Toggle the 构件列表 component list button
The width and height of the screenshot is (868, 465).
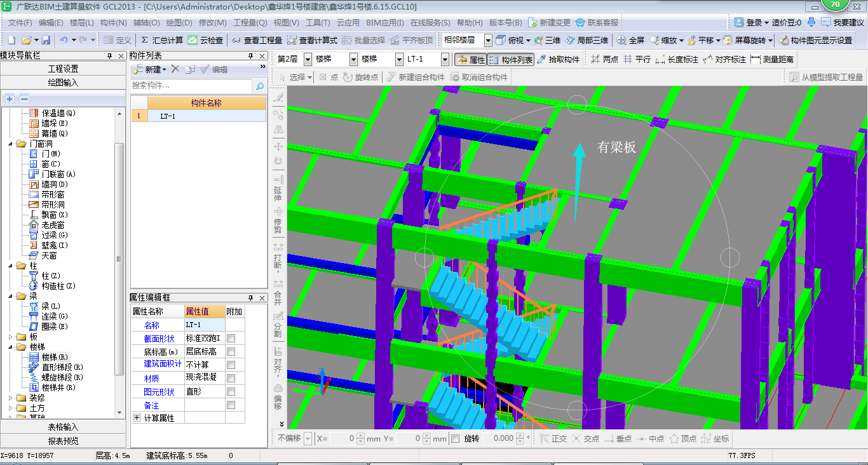[x=511, y=60]
